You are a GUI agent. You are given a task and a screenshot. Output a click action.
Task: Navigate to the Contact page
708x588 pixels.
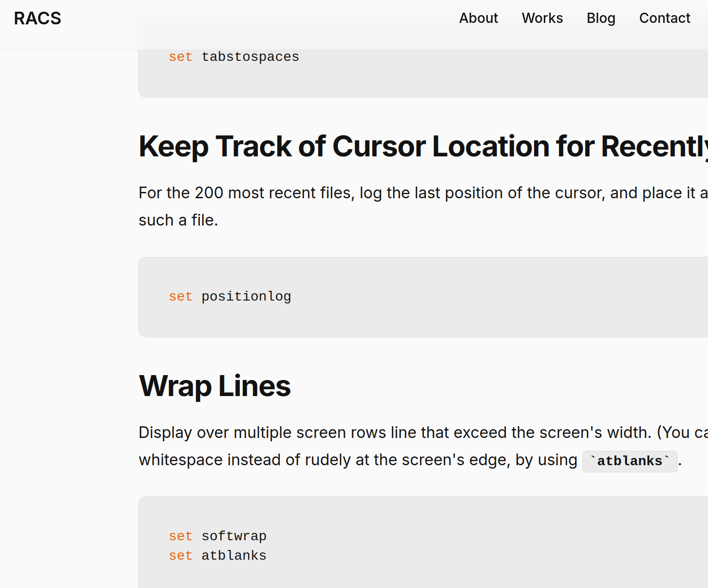(664, 19)
